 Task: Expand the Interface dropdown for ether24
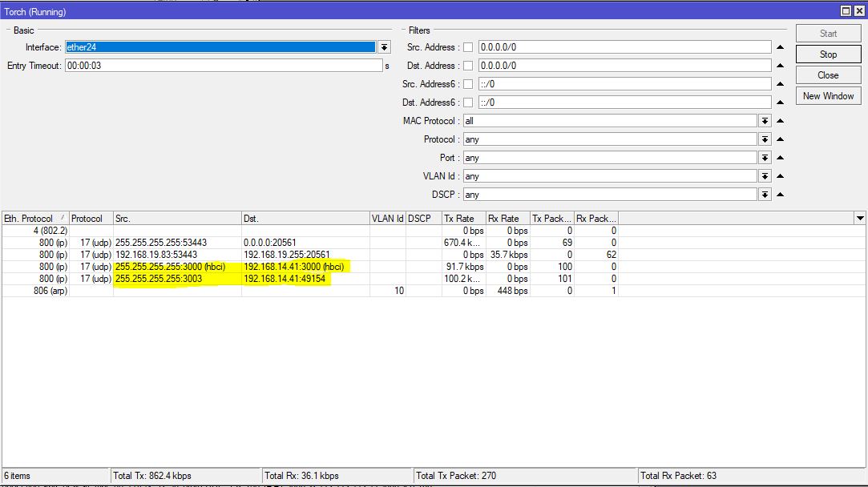(x=384, y=46)
